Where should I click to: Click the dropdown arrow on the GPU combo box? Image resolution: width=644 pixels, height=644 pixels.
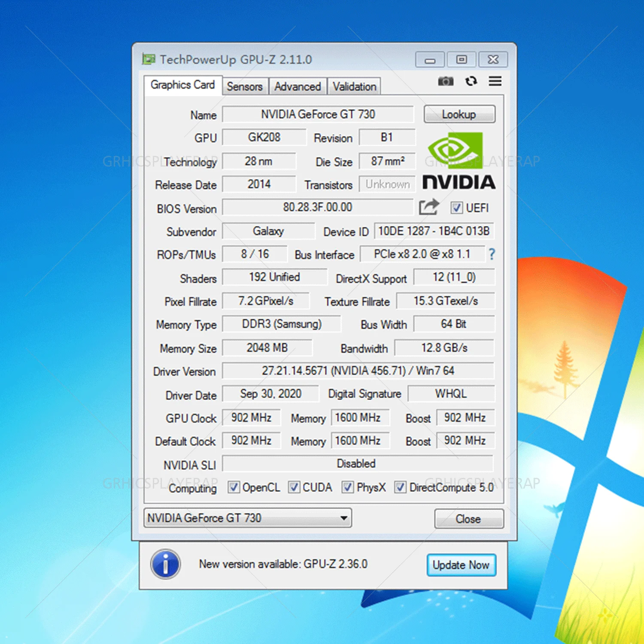coord(343,518)
